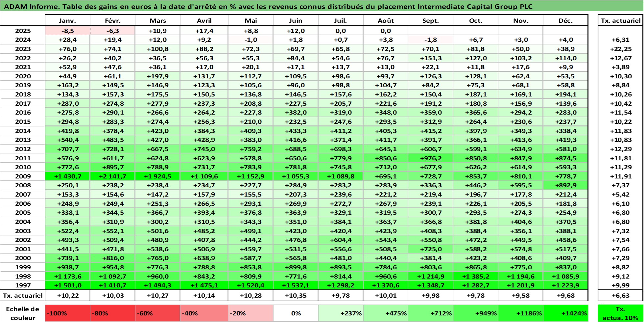
Task: Select the +1 385,2 cell in 1998
Action: tap(476, 276)
